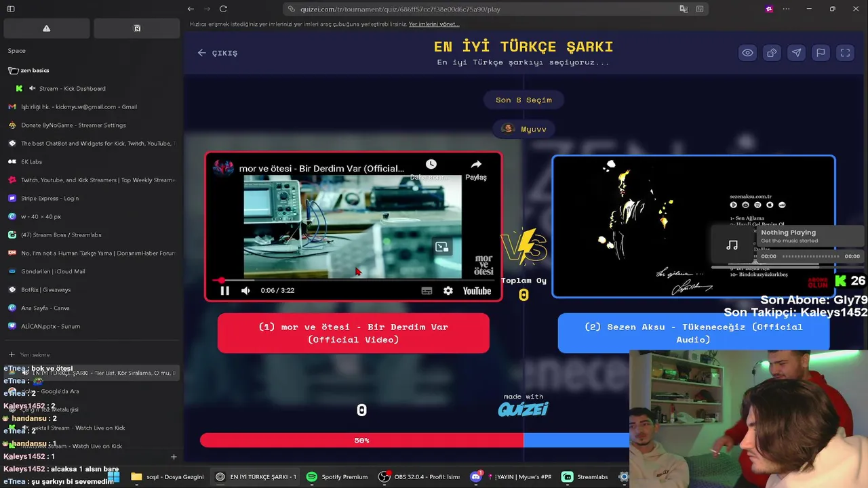
Task: Open the pinned warning-triangle essential tab
Action: tap(47, 28)
